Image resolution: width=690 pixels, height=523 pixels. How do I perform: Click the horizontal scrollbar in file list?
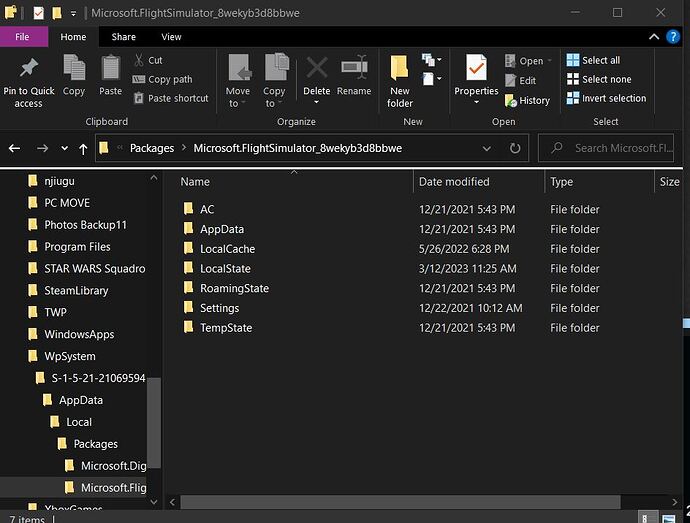tap(400, 502)
